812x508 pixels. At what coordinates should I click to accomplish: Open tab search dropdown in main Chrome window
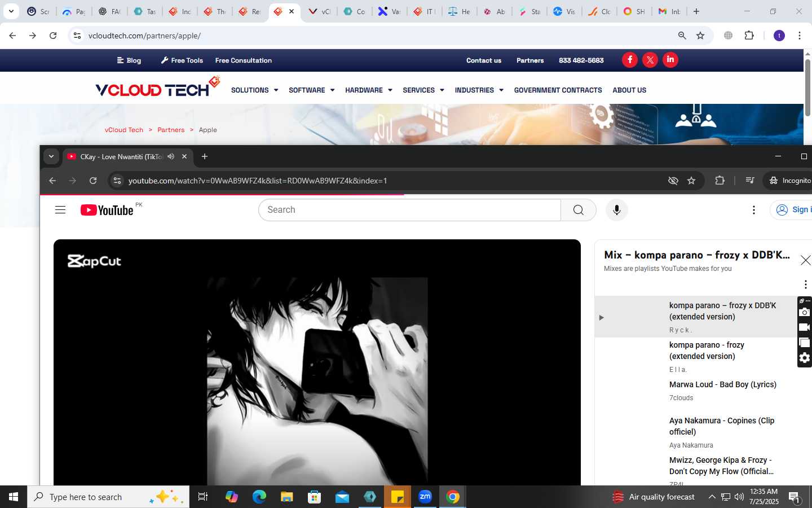11,11
